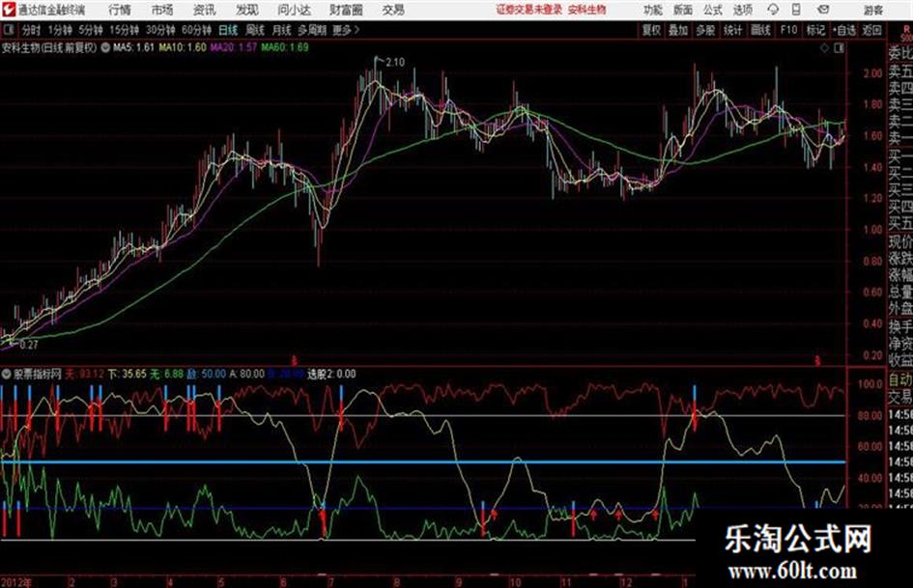Open 多周期 multi-period view
Viewport: 913px width, 588px height.
tap(312, 30)
